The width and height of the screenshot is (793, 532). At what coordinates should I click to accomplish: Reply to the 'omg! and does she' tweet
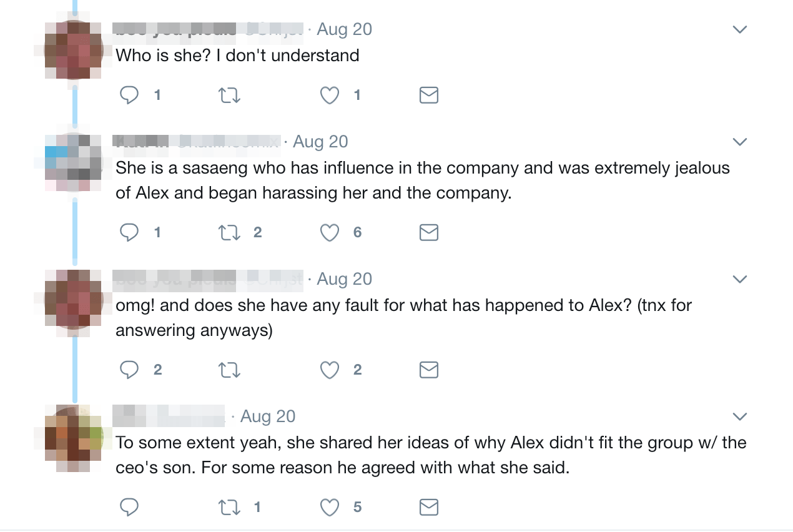point(129,370)
